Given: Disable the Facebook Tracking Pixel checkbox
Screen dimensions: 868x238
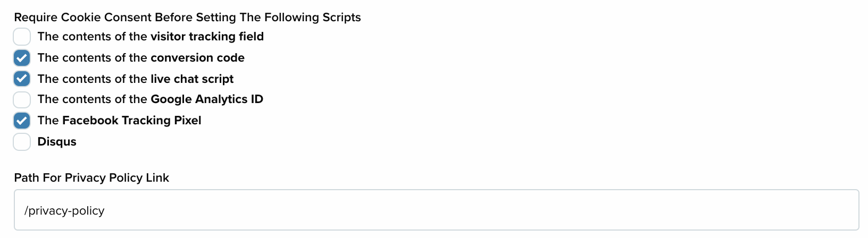Looking at the screenshot, I should [22, 121].
